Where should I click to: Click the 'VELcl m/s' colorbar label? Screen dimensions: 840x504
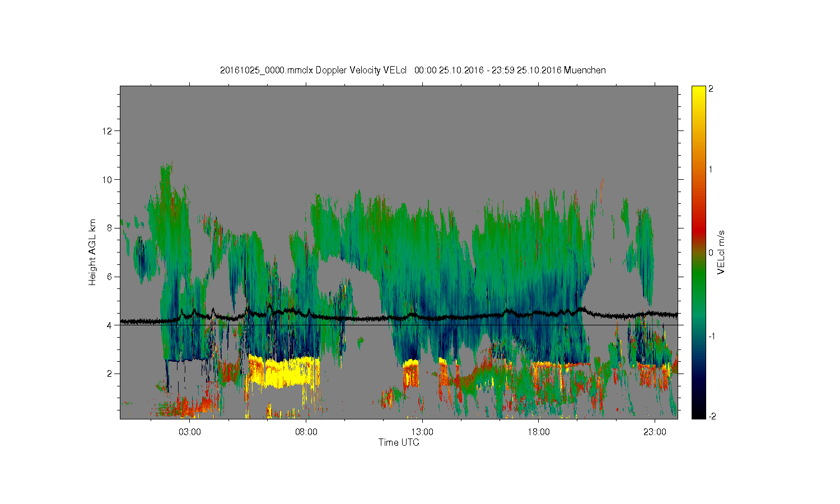[721, 252]
